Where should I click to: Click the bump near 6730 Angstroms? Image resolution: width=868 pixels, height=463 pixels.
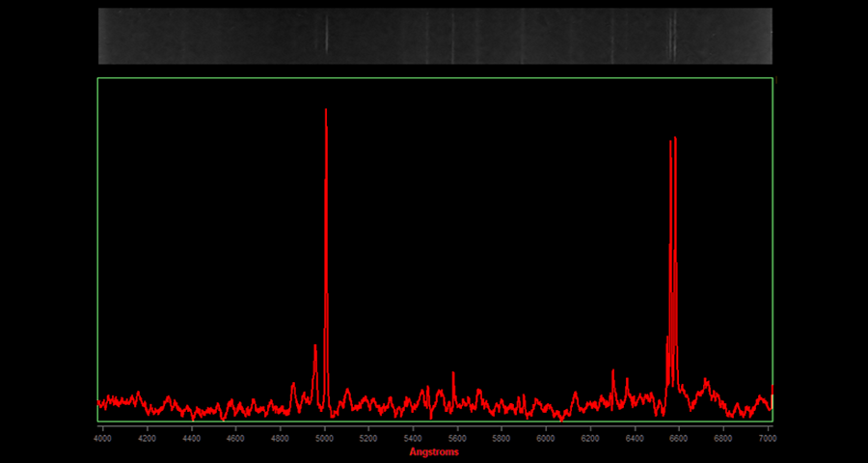707,380
